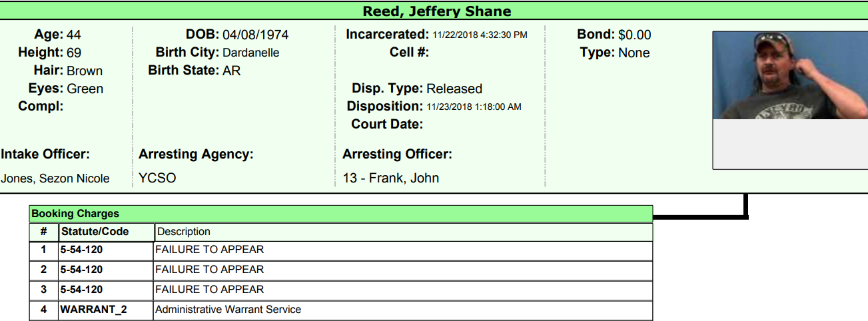Click the "#" column header in charges table
Image resolution: width=868 pixels, height=321 pixels.
click(x=43, y=232)
